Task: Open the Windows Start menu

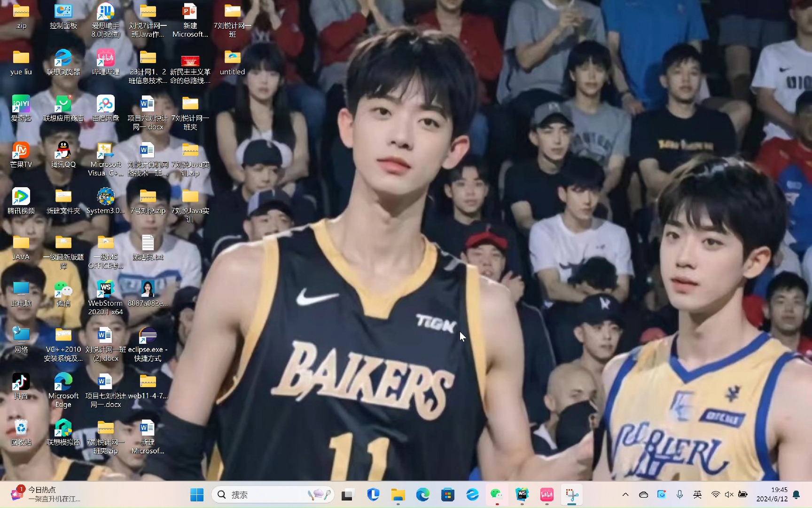Action: [197, 494]
